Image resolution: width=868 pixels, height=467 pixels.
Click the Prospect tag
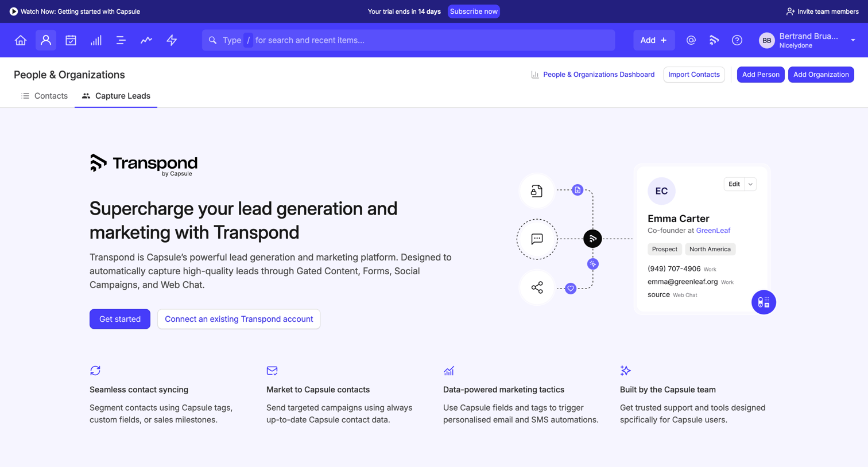click(665, 249)
